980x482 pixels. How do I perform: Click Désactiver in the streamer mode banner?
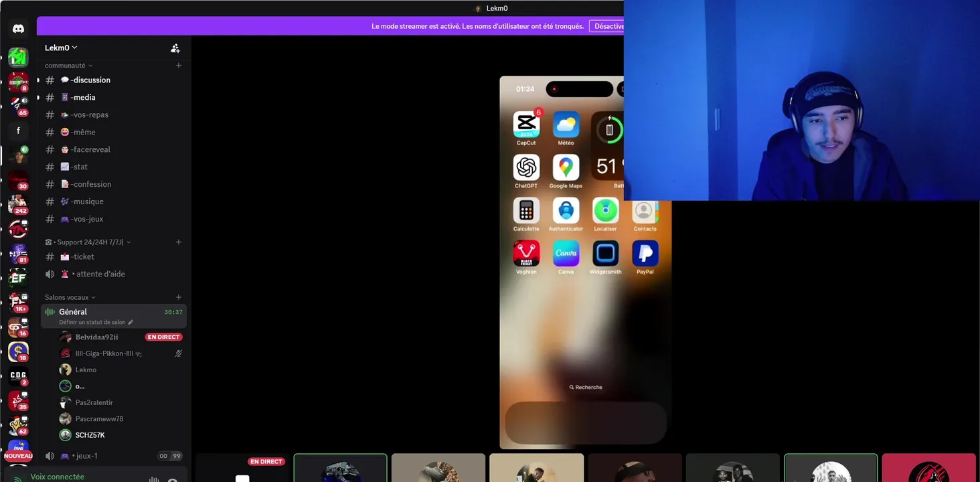[607, 26]
